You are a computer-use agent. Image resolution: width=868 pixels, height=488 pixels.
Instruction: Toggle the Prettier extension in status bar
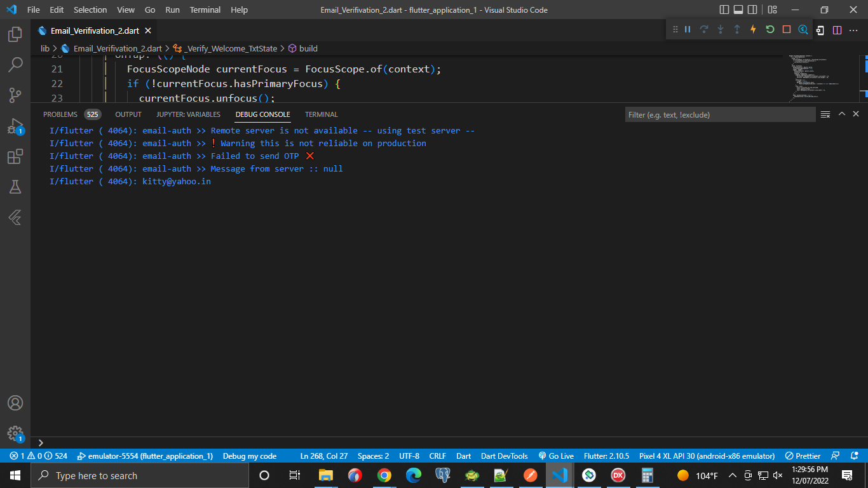point(802,456)
